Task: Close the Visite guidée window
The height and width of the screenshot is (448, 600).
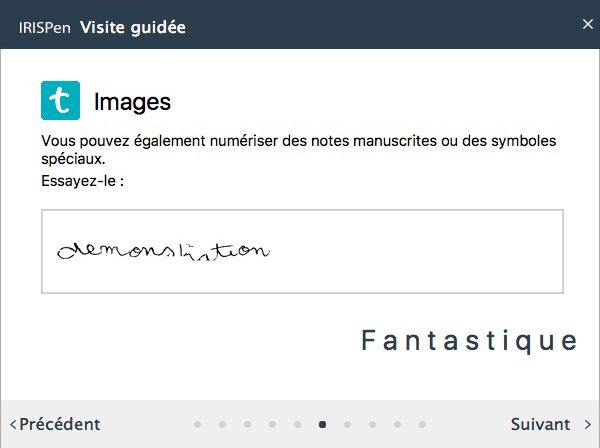Action: click(587, 23)
